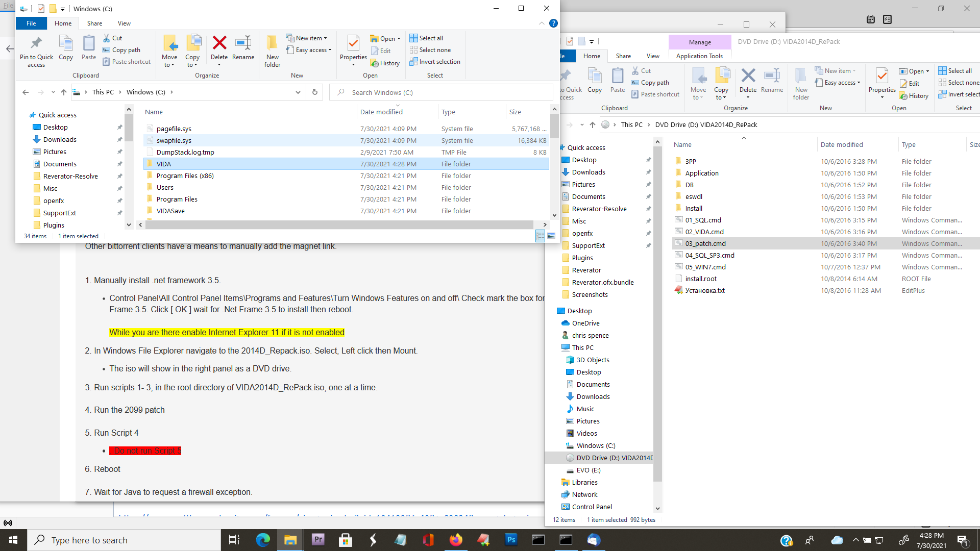Click Rename icon in Windows (C:) ribbon
Screen dimensions: 980x551
click(x=243, y=43)
